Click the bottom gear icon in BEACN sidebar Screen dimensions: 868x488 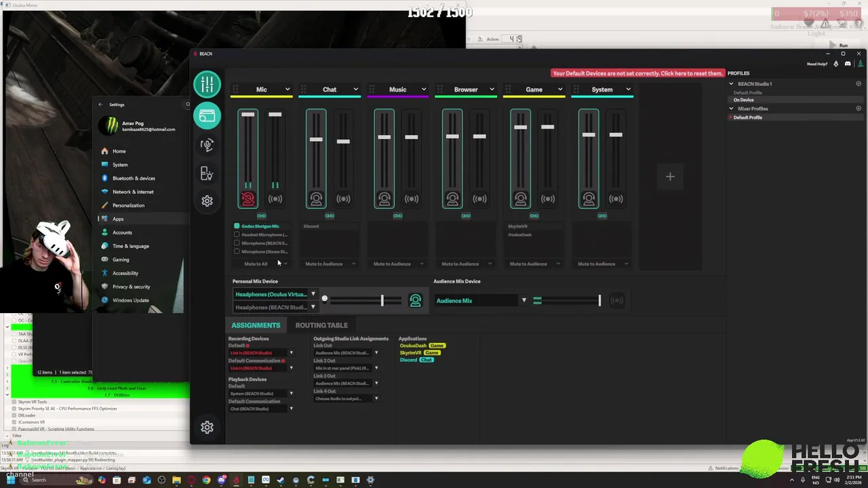[207, 427]
